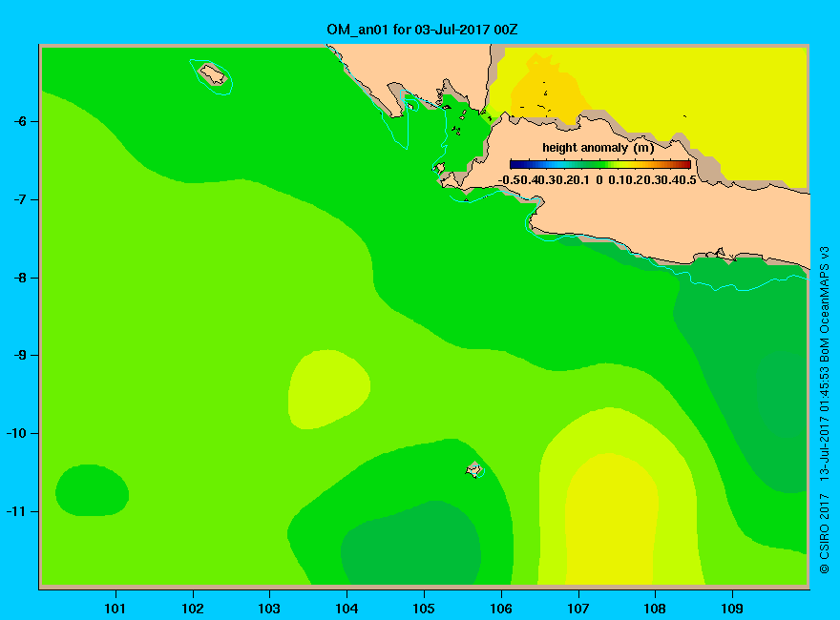
Task: Click longitude axis label 107
Action: click(578, 609)
